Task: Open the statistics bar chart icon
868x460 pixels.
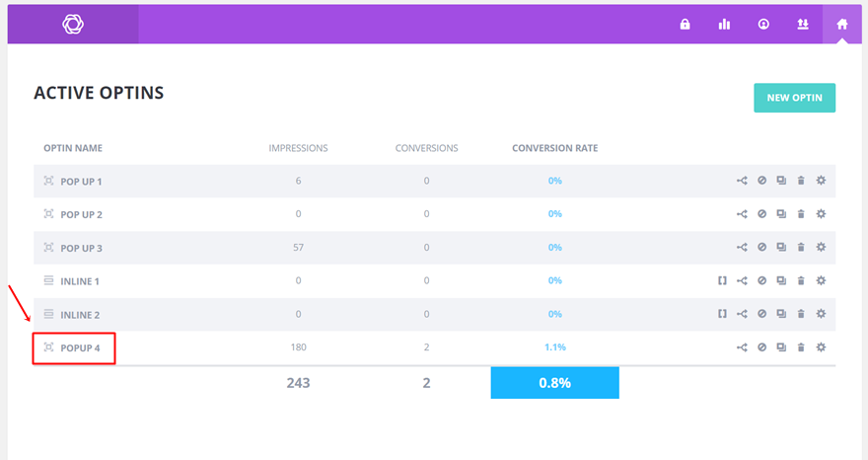Action: pyautogui.click(x=724, y=25)
